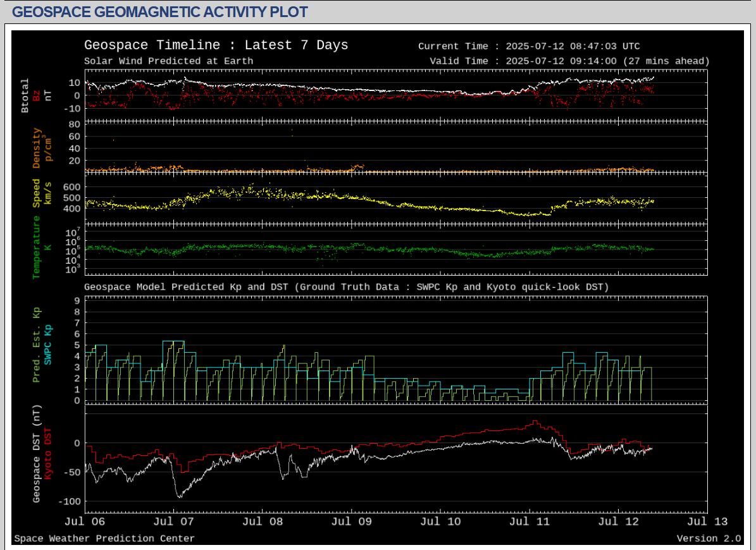This screenshot has height=550, width=756.
Task: Click the Jul 10 date on the time axis
Action: tap(440, 522)
